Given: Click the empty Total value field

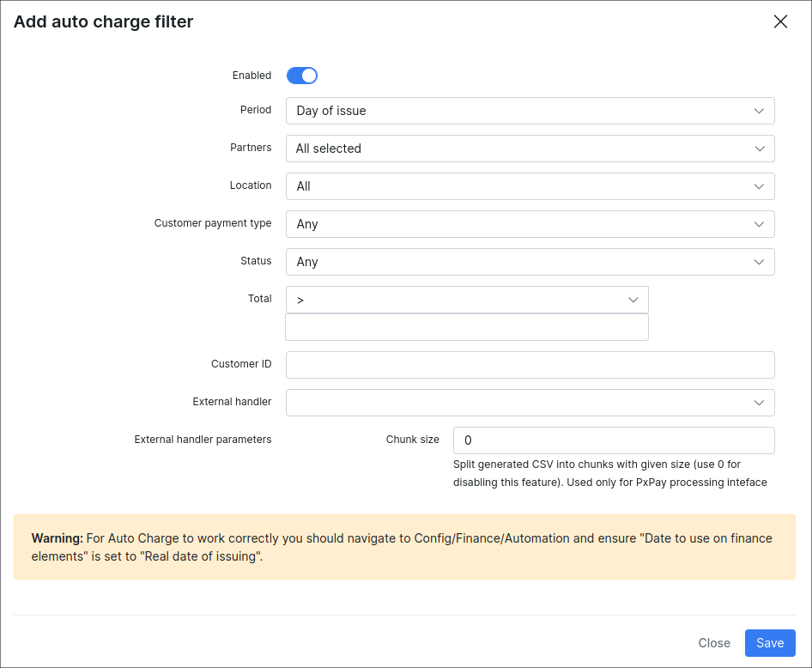Looking at the screenshot, I should coord(466,327).
